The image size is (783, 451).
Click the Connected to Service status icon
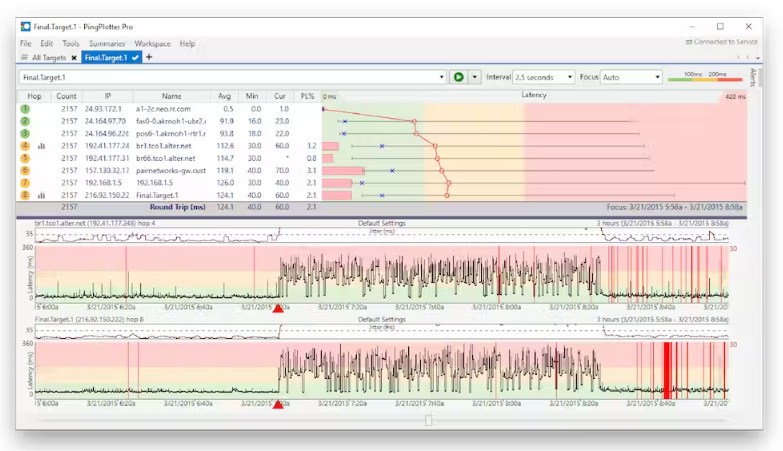[x=689, y=42]
